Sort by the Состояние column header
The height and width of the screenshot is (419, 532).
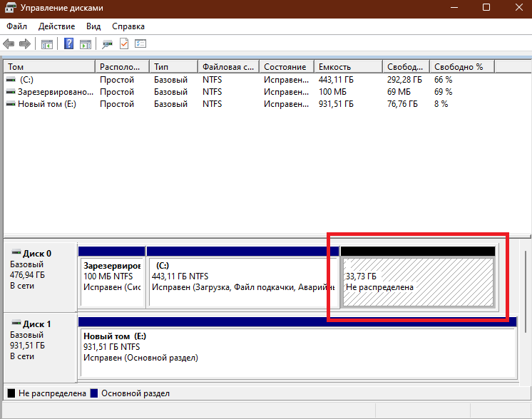point(287,67)
